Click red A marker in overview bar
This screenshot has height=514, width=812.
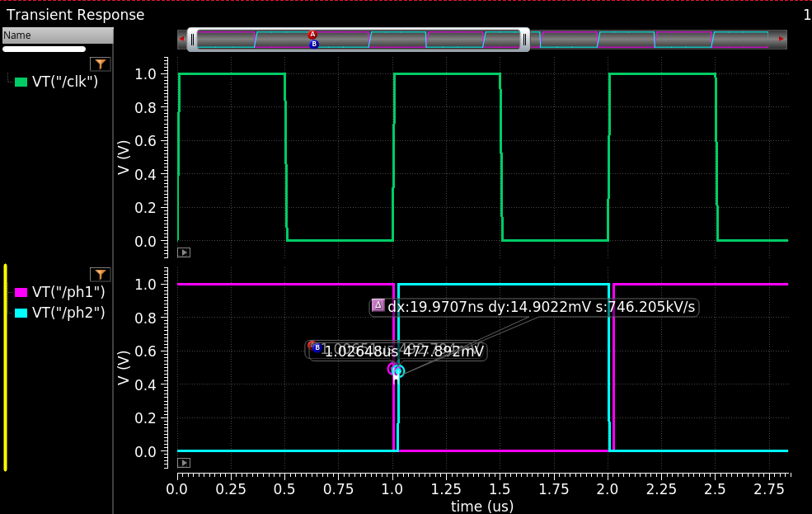312,35
